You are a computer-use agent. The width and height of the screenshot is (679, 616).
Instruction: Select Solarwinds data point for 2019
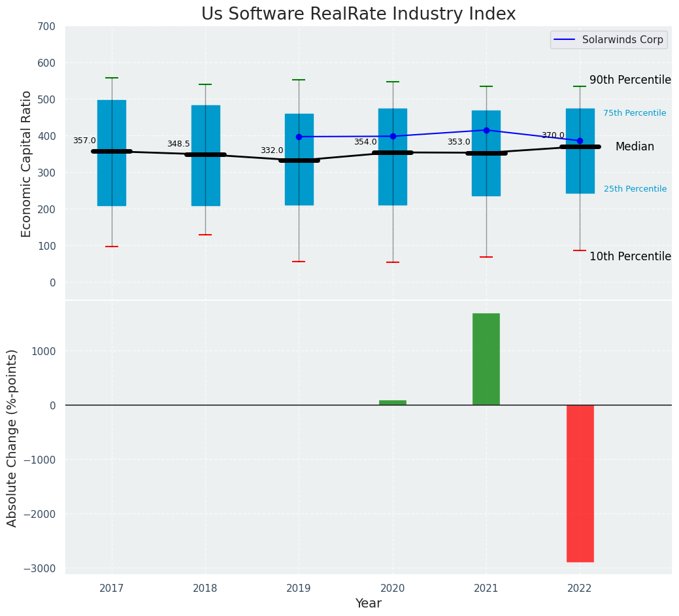coord(299,137)
